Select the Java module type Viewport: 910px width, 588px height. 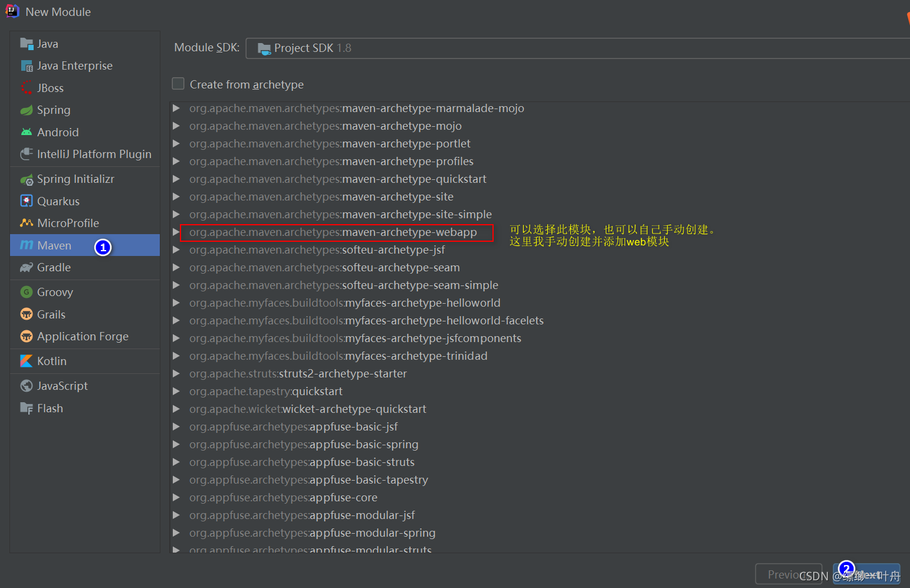(85, 44)
